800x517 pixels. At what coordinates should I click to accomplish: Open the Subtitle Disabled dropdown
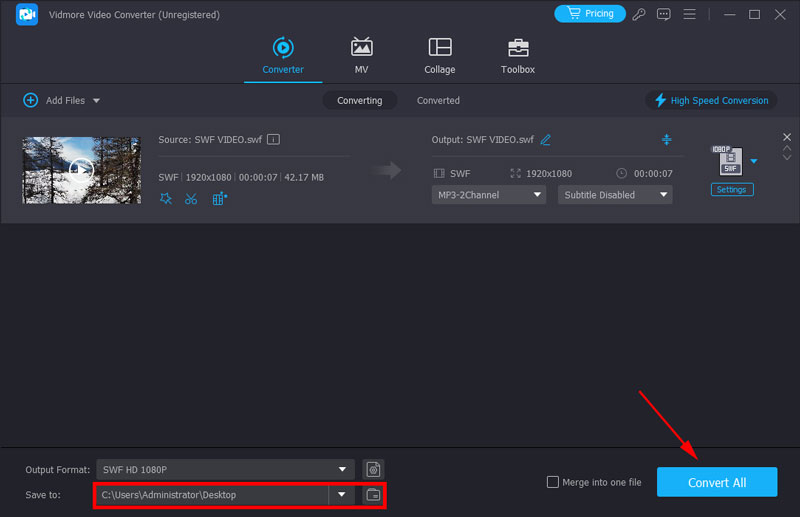pyautogui.click(x=614, y=195)
